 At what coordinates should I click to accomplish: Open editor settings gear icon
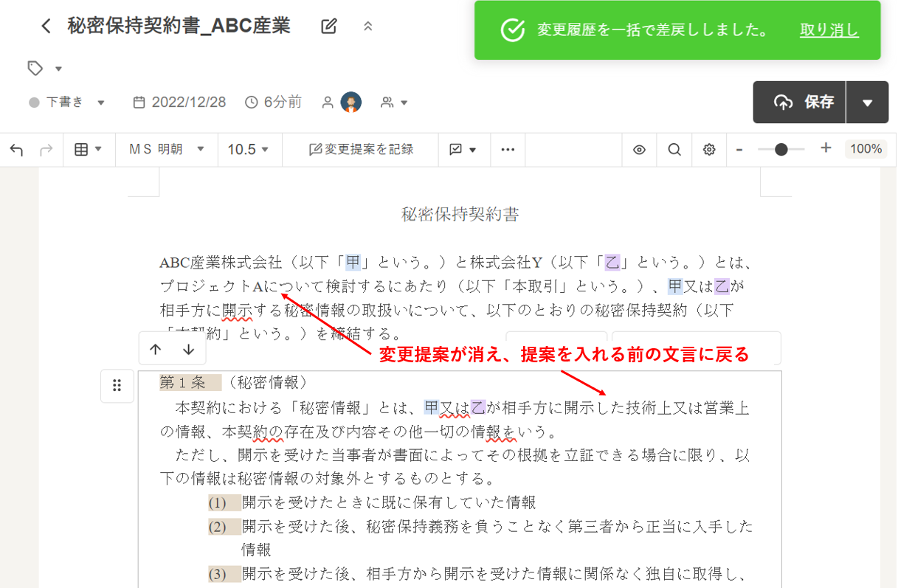pyautogui.click(x=709, y=150)
